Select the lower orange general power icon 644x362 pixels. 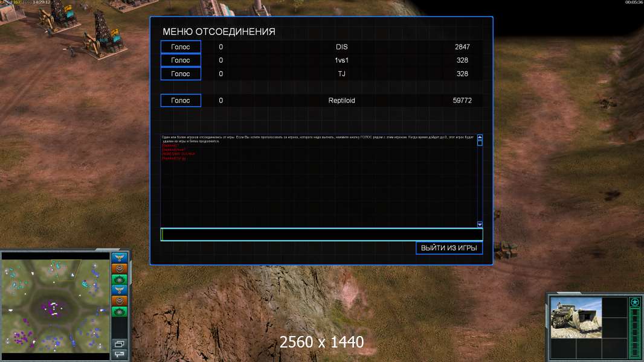point(120,301)
